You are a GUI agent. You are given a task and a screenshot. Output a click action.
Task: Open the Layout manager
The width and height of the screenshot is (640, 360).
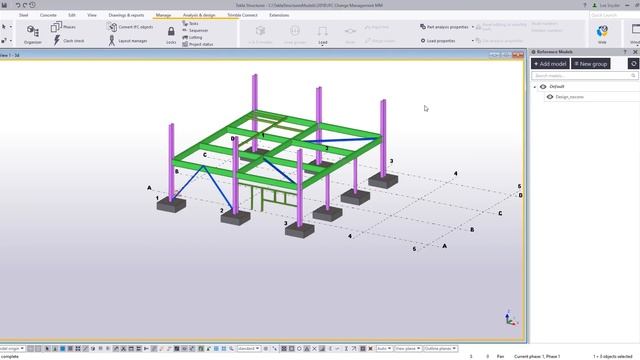127,41
